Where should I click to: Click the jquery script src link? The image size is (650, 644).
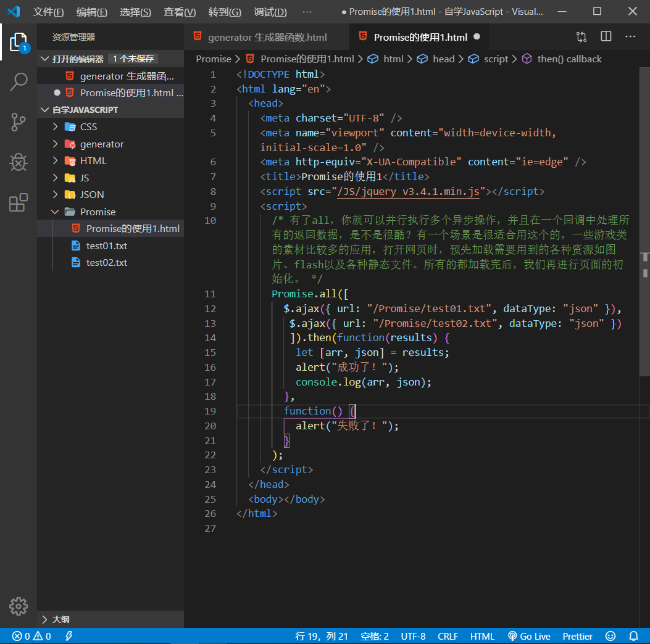(x=408, y=191)
